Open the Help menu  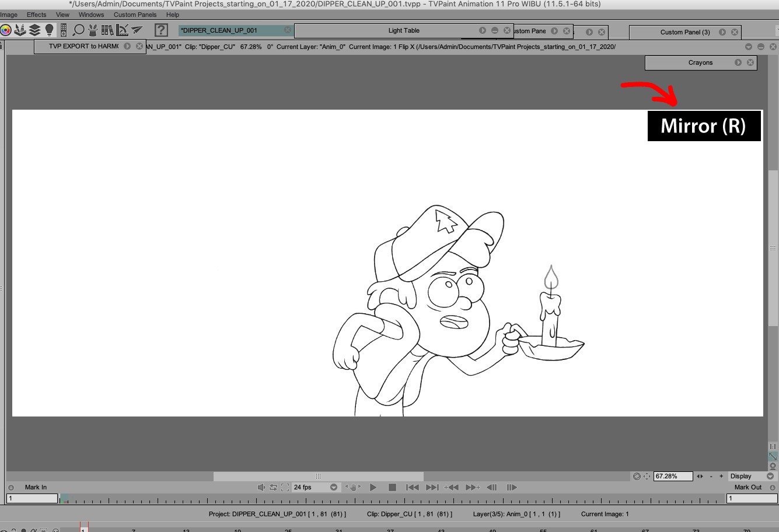pyautogui.click(x=173, y=15)
